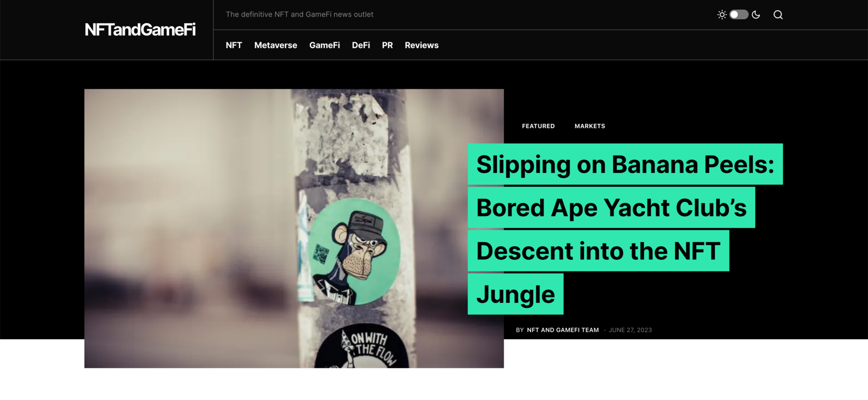Click the MARKETS category tag

point(590,126)
